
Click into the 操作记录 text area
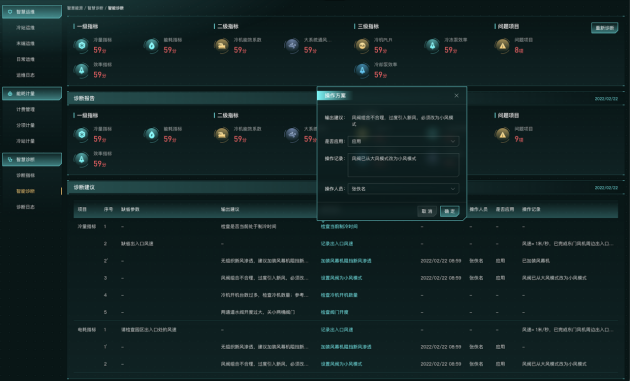pyautogui.click(x=403, y=165)
